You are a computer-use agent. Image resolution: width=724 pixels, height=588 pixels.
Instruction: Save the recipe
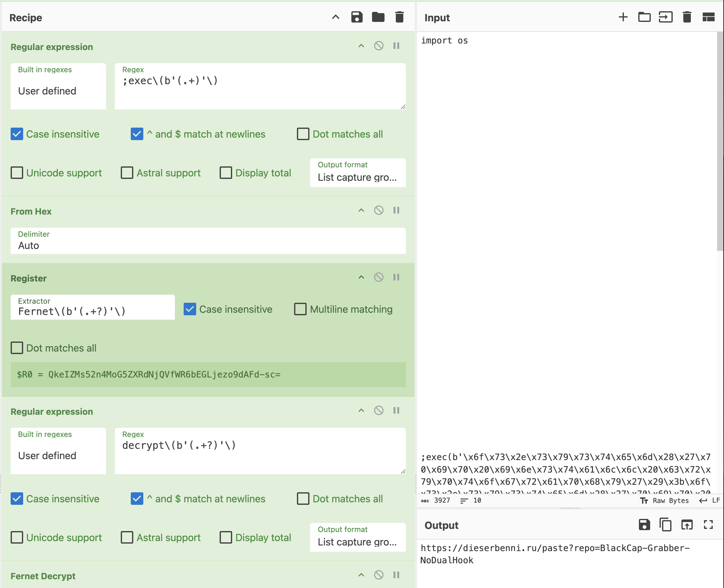357,17
